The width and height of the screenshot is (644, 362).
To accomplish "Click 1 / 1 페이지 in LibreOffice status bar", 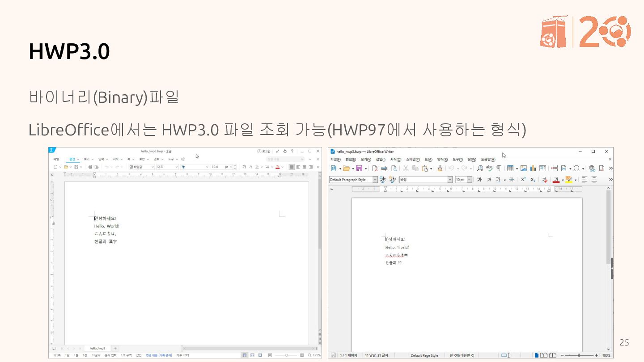I will (348, 355).
